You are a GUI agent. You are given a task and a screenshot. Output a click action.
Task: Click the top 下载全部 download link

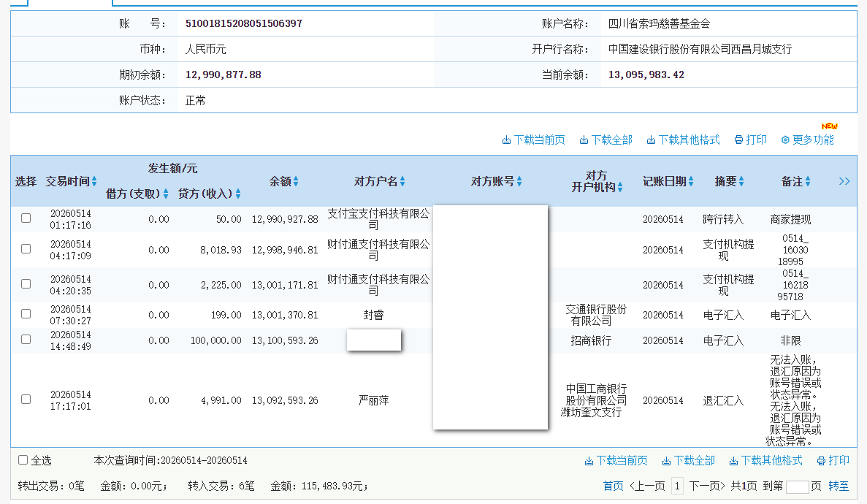point(606,140)
